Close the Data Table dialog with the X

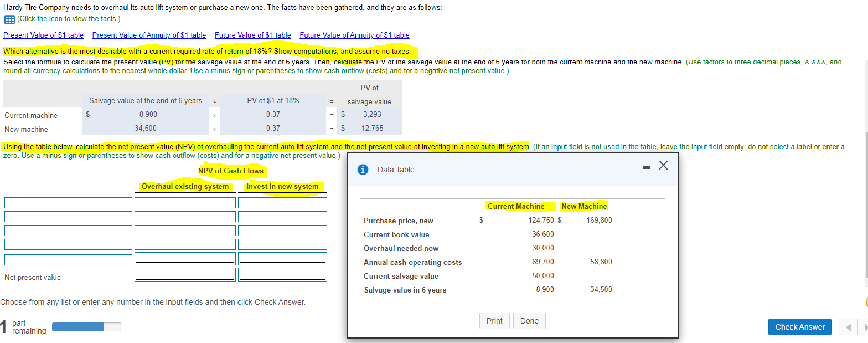(664, 166)
